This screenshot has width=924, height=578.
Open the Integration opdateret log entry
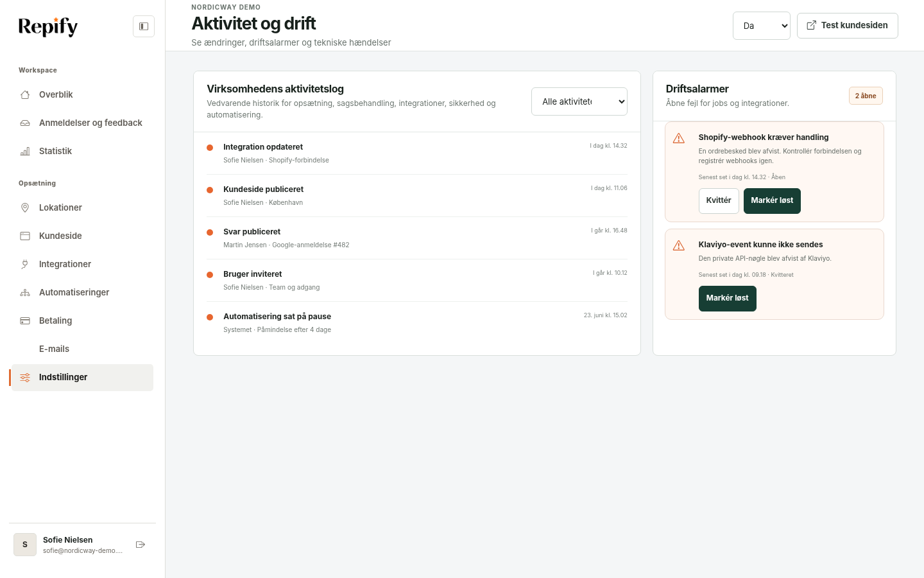[417, 153]
